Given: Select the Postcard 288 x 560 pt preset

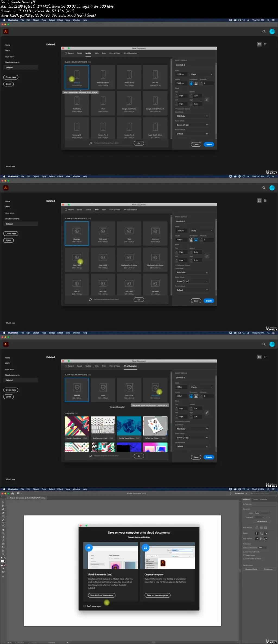Looking at the screenshot, I should pyautogui.click(x=77, y=390).
